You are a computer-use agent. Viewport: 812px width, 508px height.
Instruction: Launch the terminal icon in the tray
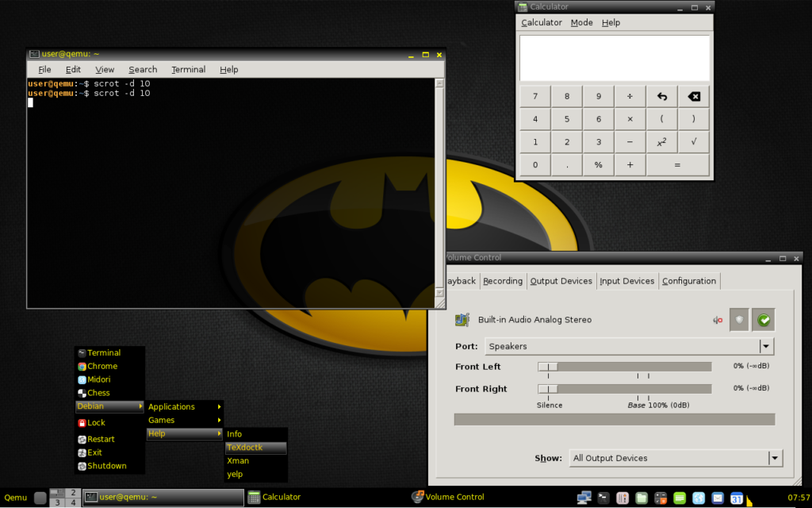(x=603, y=498)
